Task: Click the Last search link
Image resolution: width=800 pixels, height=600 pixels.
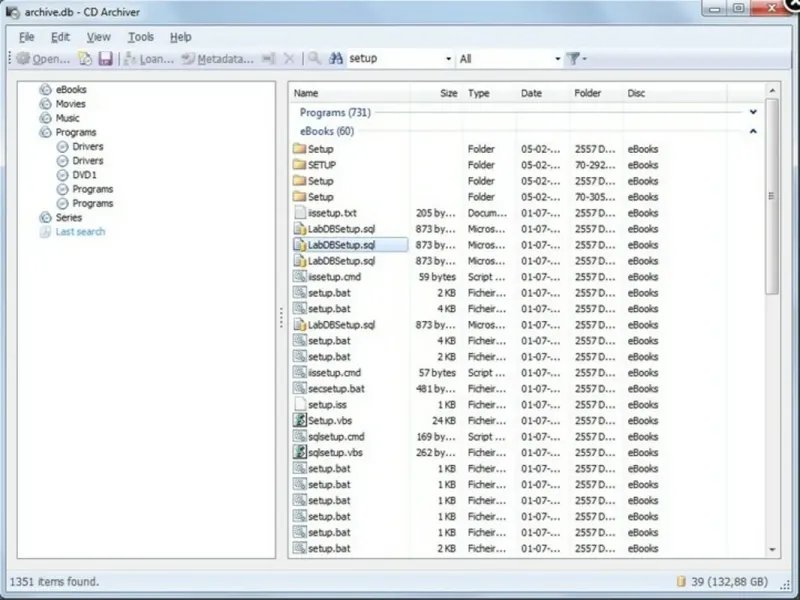Action: 80,232
